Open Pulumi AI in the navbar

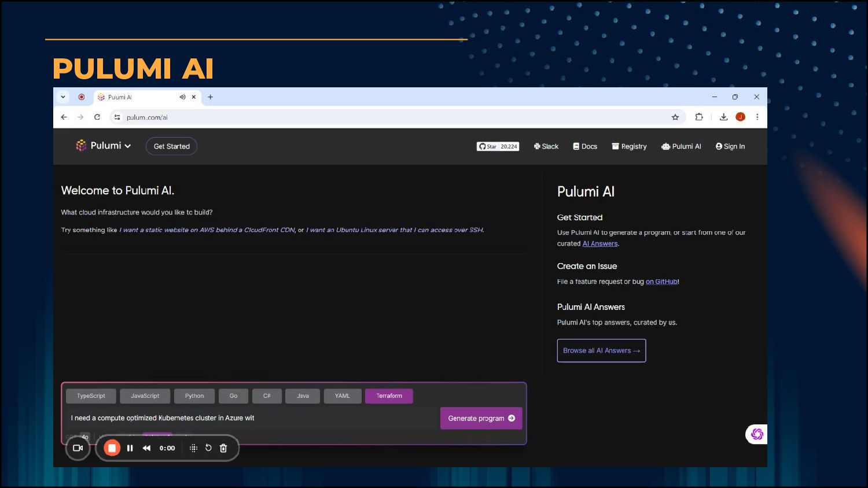pos(681,146)
